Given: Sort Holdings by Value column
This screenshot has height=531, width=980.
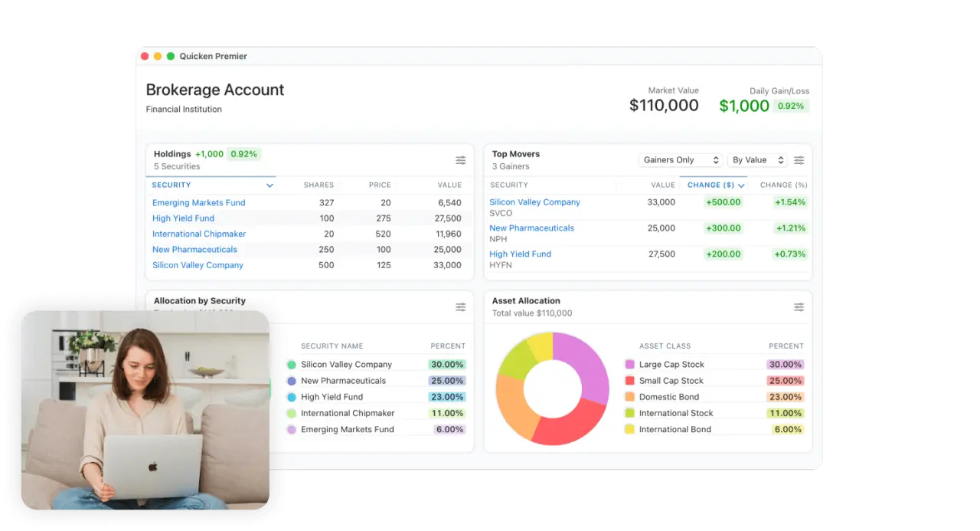Looking at the screenshot, I should [x=449, y=185].
